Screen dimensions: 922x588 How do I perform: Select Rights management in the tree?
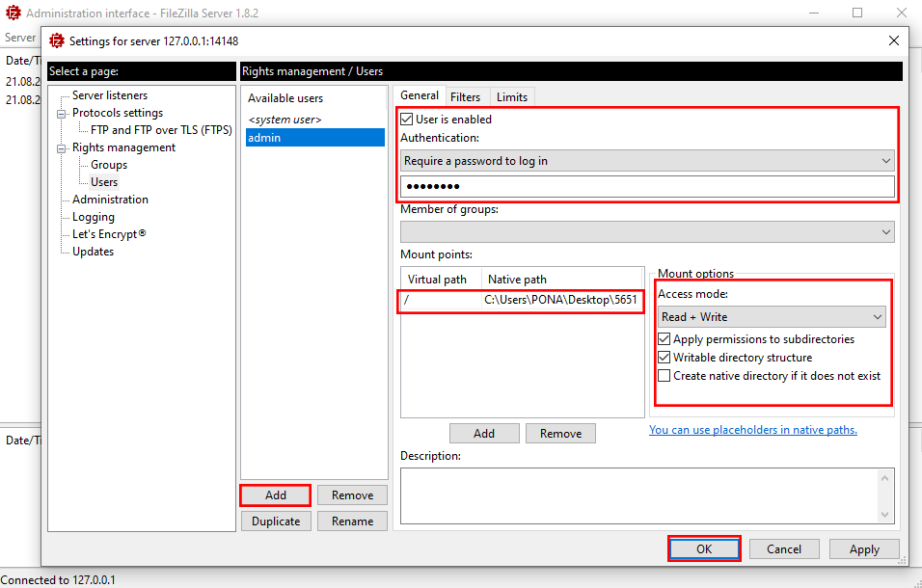pos(123,147)
